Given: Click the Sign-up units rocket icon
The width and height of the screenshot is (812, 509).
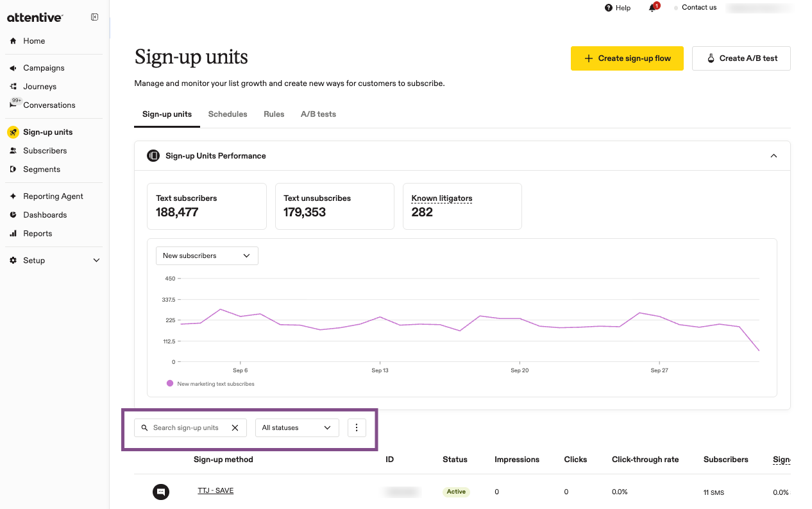Looking at the screenshot, I should pyautogui.click(x=13, y=132).
